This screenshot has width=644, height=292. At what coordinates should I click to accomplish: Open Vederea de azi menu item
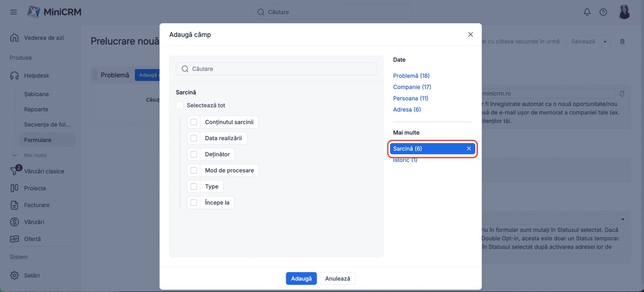coord(44,38)
